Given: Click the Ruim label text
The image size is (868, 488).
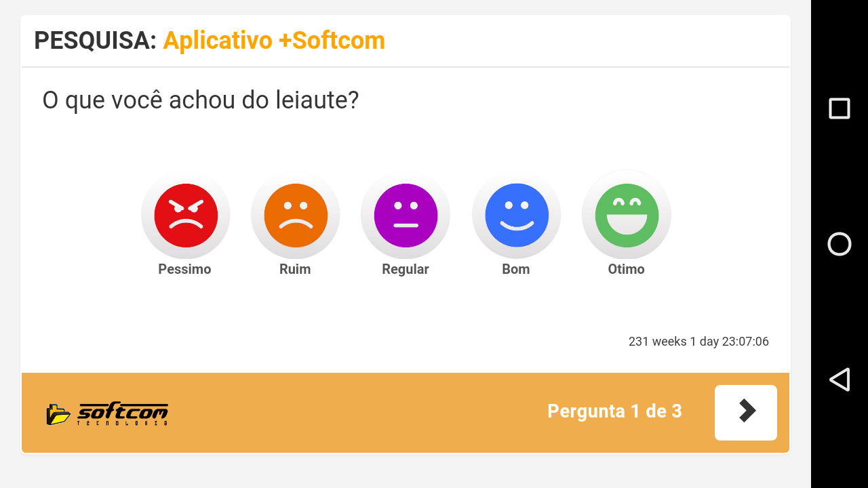Looking at the screenshot, I should (x=295, y=269).
